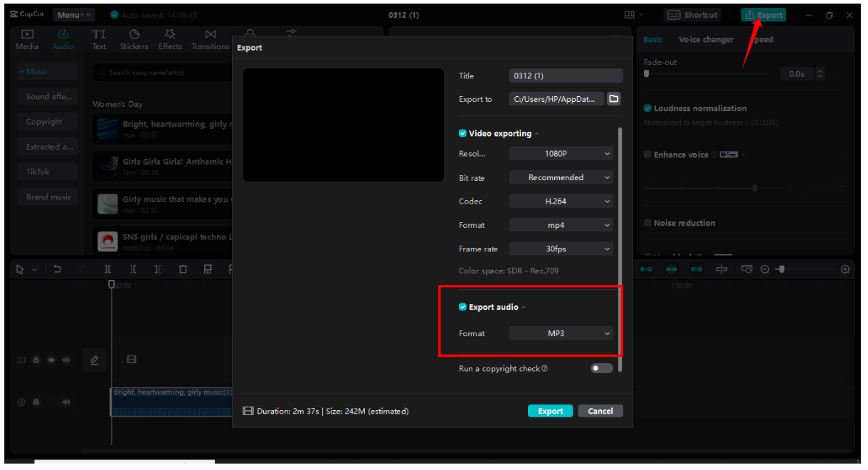Open the Stickers panel
This screenshot has height=470, width=868.
[x=134, y=40]
